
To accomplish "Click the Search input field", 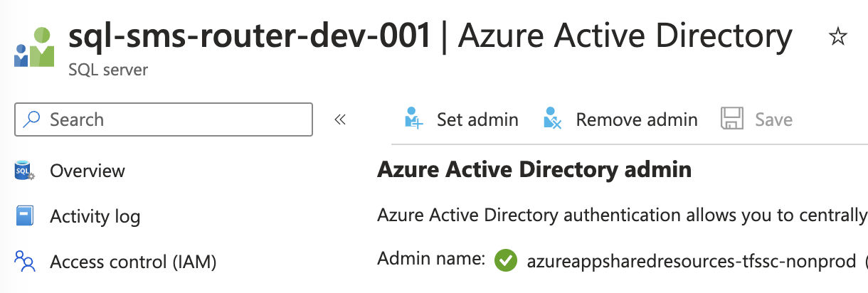I will pos(171,119).
